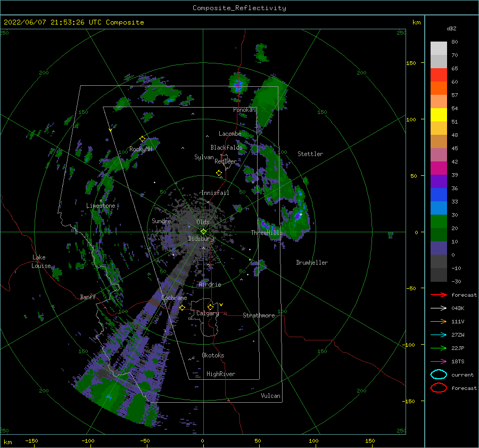Click the red forecast arrow legend icon
This screenshot has width=479, height=448.
pos(439,295)
